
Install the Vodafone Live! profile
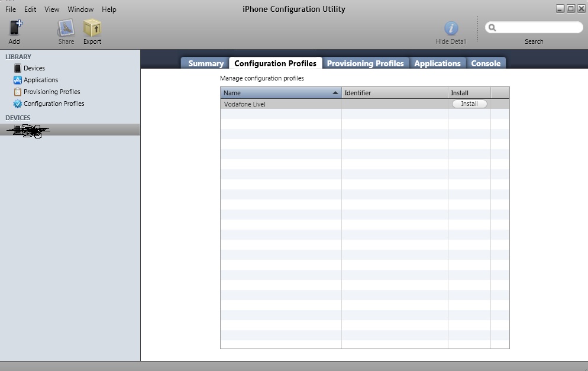(469, 104)
